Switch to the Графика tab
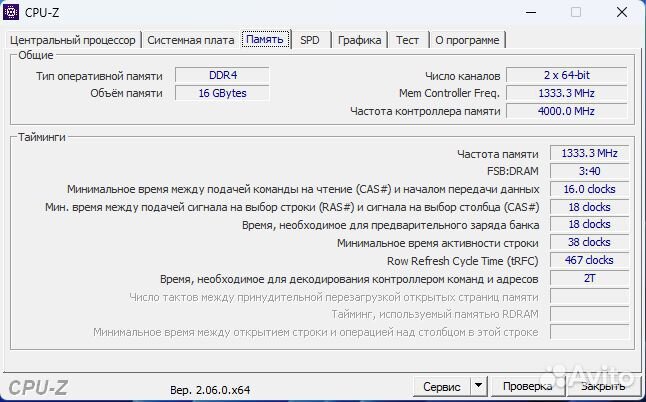Viewport: 646px width, 402px height. point(359,40)
